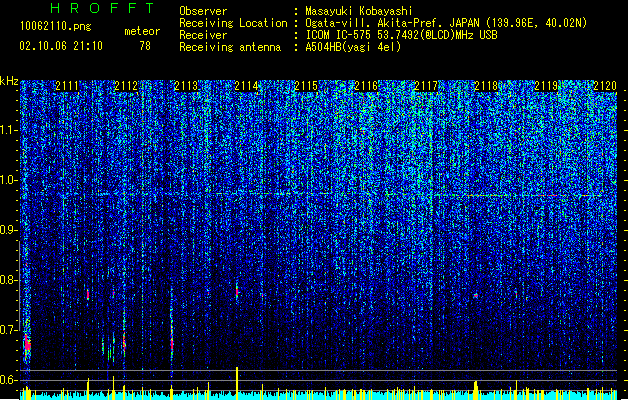The image size is (629, 400).
Task: Click the 2115 time marker
Action: (306, 86)
